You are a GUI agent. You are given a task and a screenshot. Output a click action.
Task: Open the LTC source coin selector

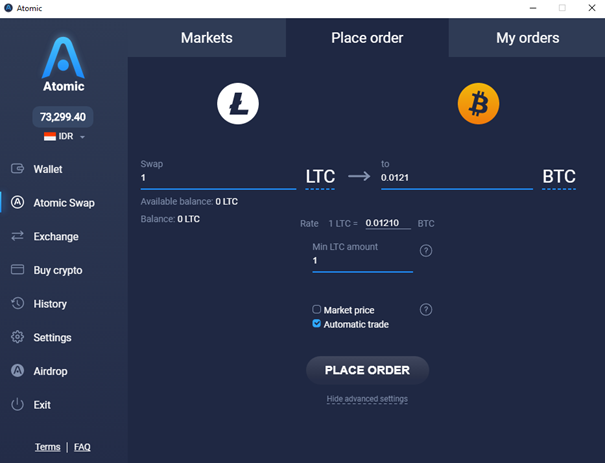(320, 177)
